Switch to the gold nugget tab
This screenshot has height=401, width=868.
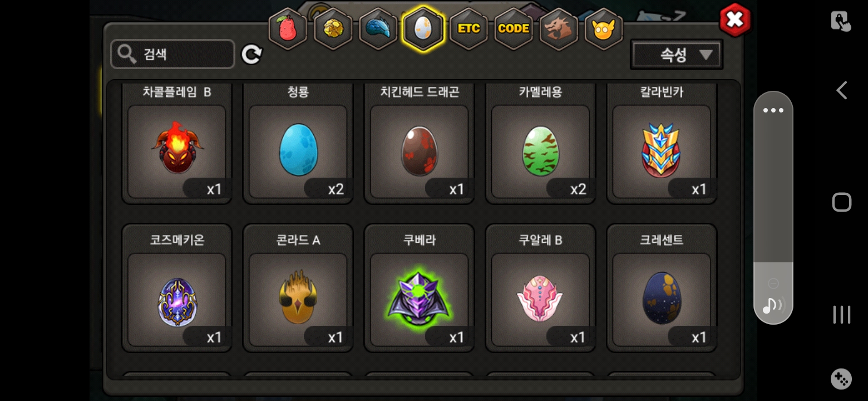333,29
